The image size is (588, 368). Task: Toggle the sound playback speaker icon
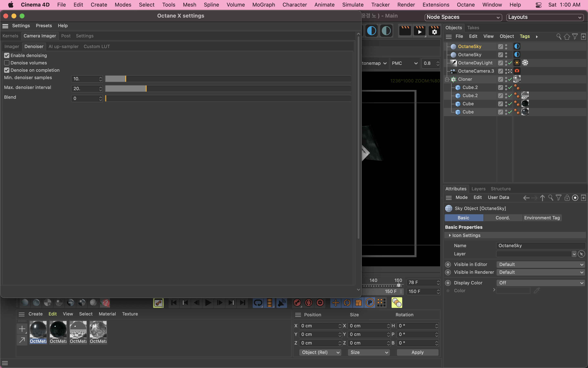pos(281,303)
